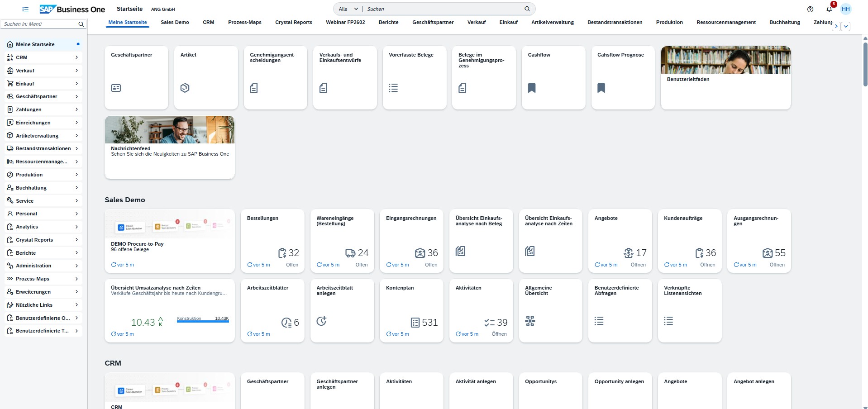The height and width of the screenshot is (409, 868).
Task: Switch to the Crystal Reports tab
Action: (x=293, y=22)
